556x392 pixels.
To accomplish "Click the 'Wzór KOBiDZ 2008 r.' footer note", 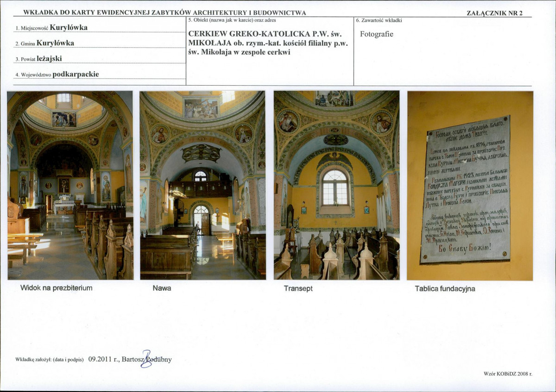I will pos(508,373).
